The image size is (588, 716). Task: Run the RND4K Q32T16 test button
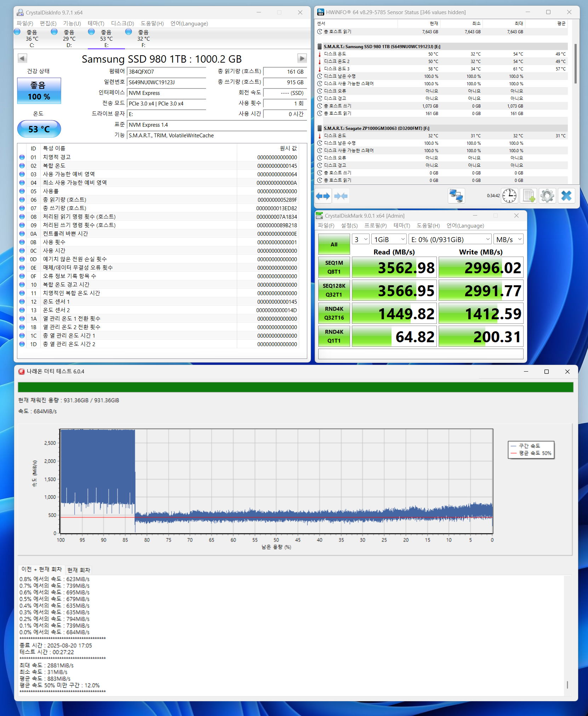(334, 313)
